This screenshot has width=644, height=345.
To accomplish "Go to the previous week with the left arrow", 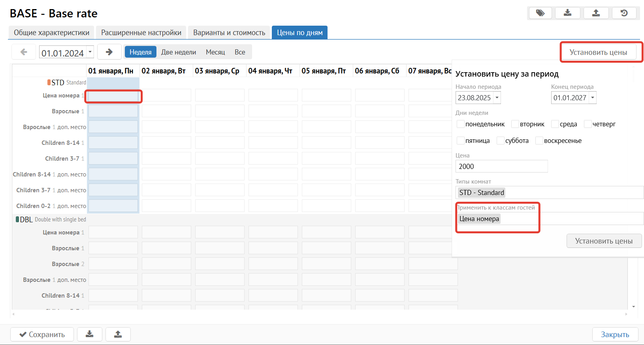I will point(24,52).
